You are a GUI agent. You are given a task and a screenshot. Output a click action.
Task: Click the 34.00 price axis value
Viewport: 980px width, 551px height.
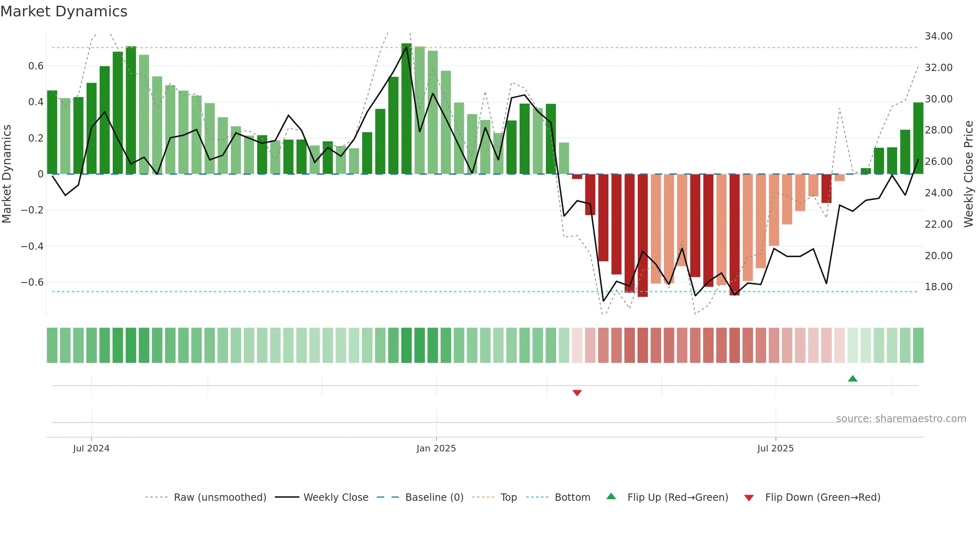point(938,36)
